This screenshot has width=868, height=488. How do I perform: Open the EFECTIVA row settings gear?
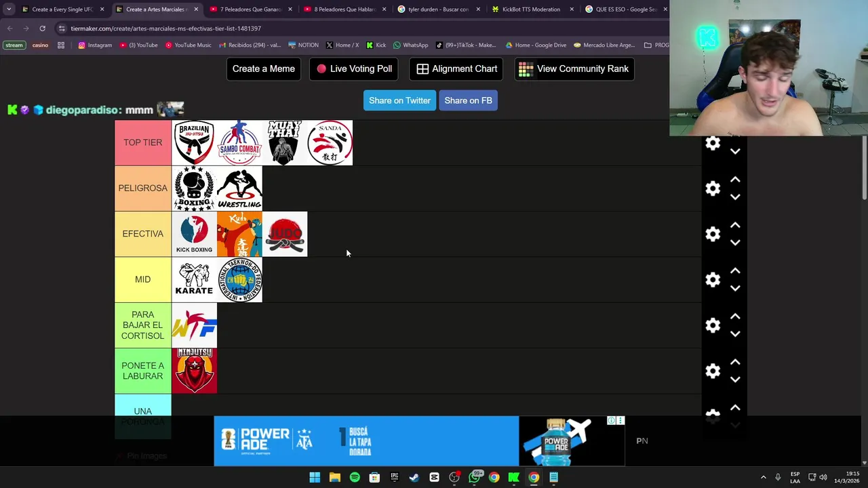(x=713, y=234)
